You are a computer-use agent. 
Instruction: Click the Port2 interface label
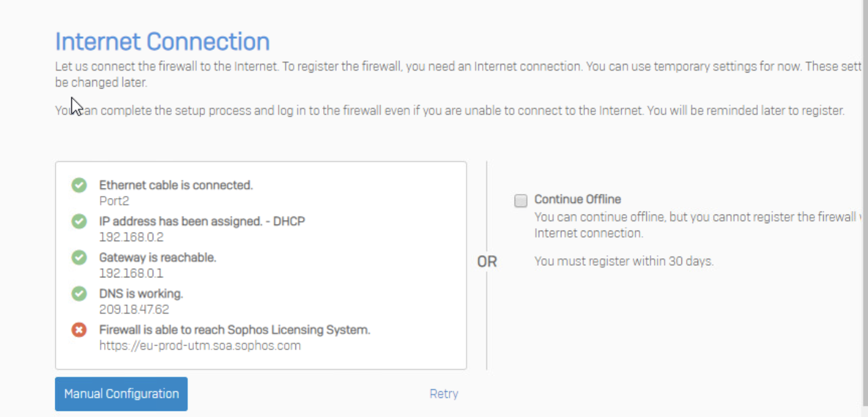tap(114, 201)
